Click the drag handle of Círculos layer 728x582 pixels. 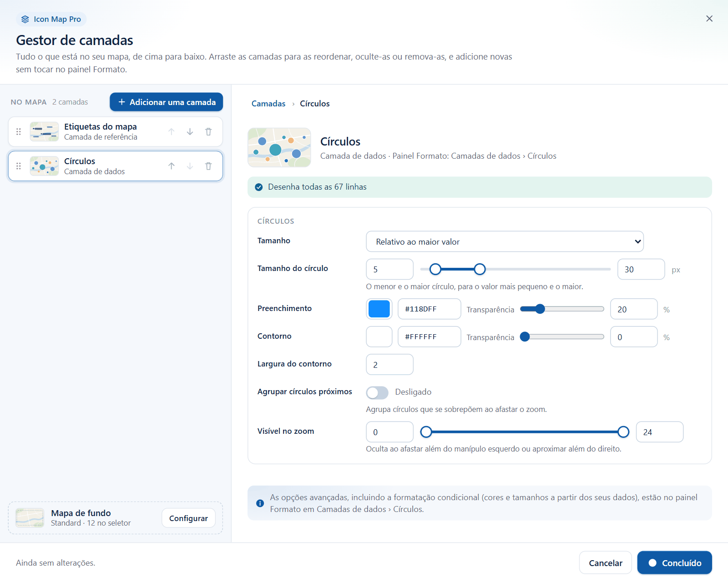19,166
